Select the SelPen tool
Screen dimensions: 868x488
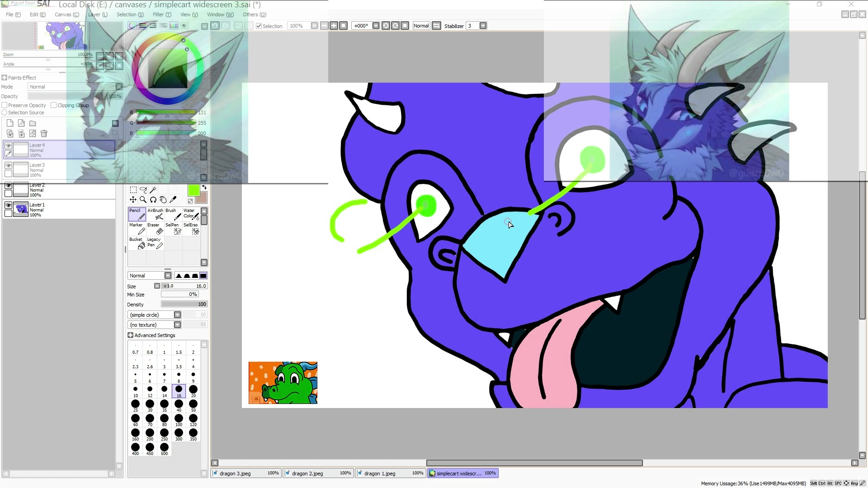[x=173, y=229]
